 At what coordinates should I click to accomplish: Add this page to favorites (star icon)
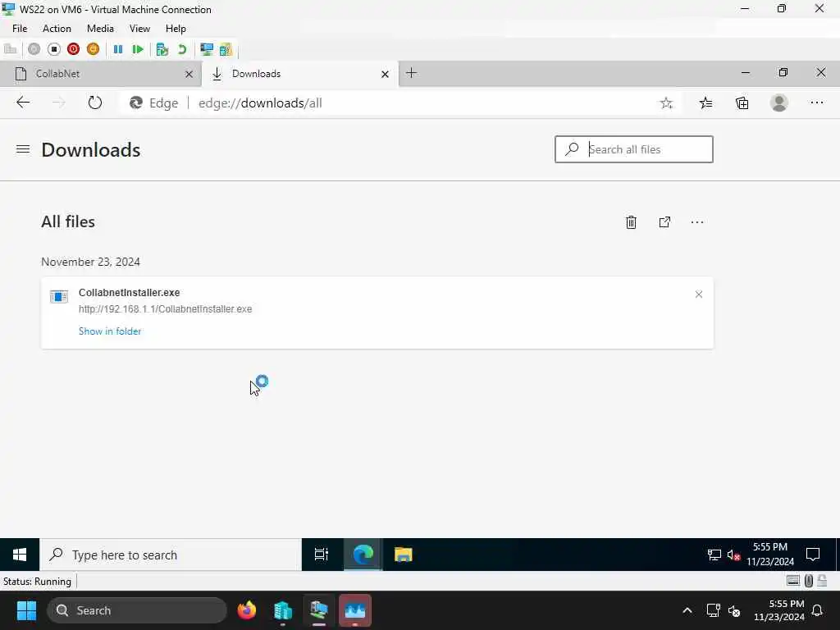click(x=666, y=103)
